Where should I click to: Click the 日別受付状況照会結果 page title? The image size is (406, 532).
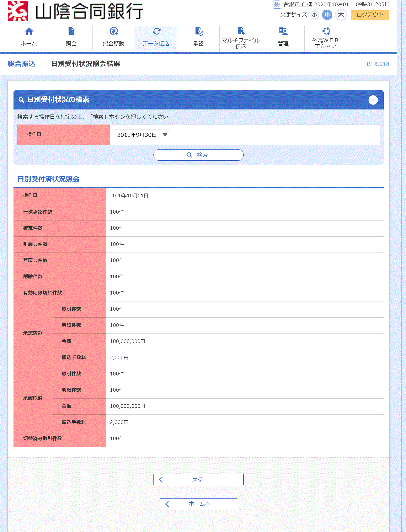coord(86,64)
